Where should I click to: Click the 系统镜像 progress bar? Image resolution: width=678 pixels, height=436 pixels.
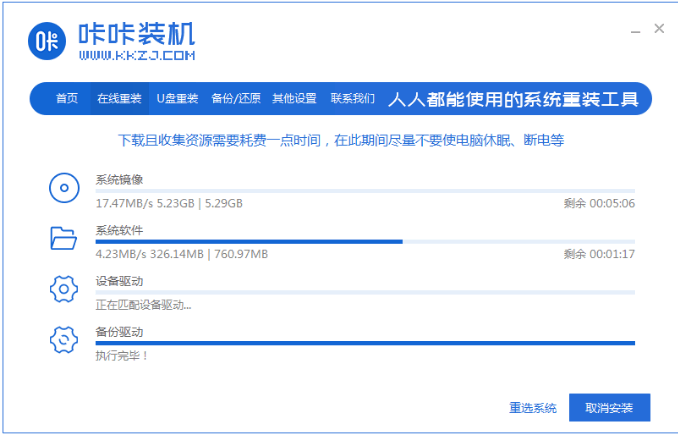(x=365, y=191)
